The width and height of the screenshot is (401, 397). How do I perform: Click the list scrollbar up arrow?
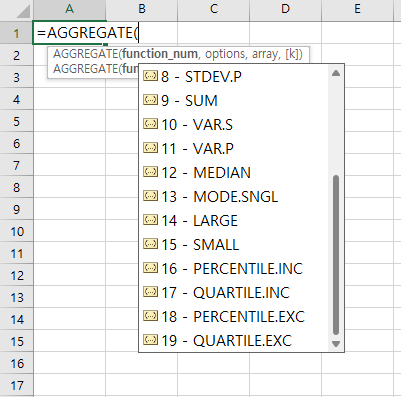tap(336, 73)
